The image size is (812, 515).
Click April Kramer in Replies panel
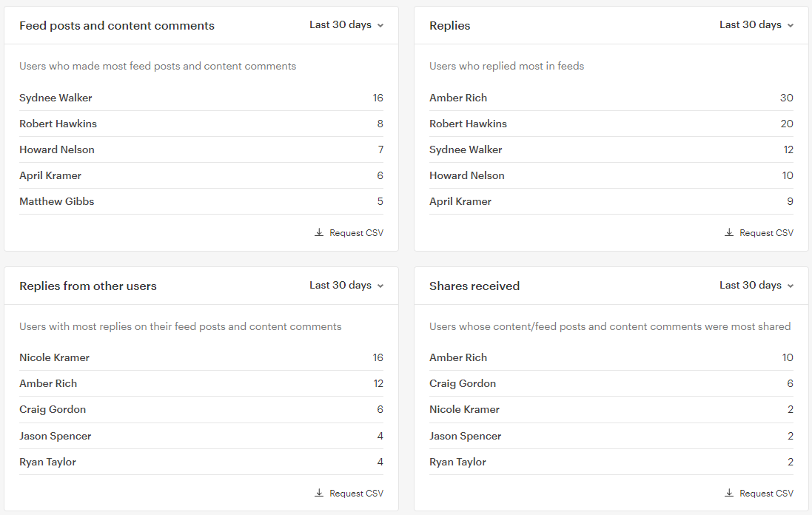coord(460,201)
